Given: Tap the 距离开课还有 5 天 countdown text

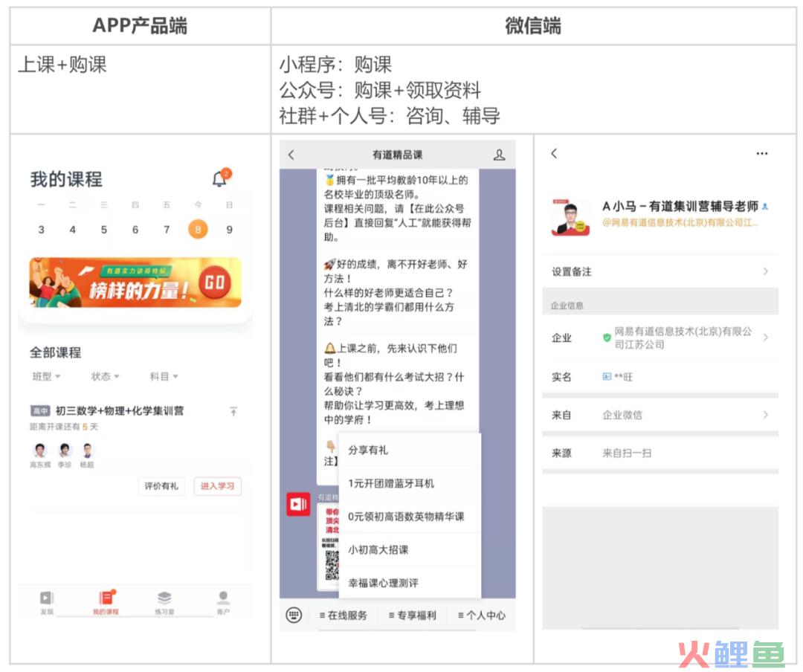Looking at the screenshot, I should pos(63,427).
